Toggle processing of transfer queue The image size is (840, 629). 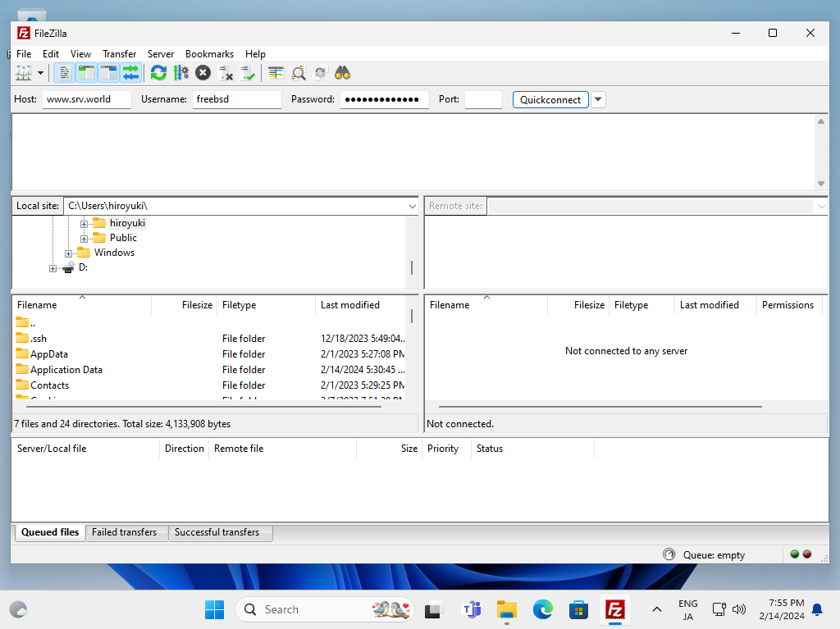(x=181, y=73)
